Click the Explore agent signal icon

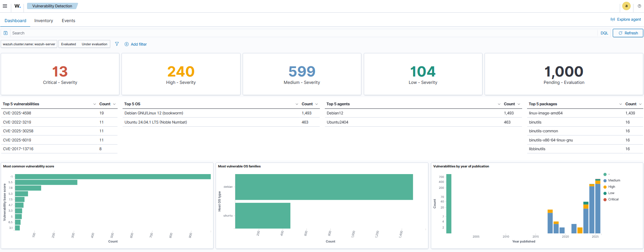pyautogui.click(x=612, y=20)
